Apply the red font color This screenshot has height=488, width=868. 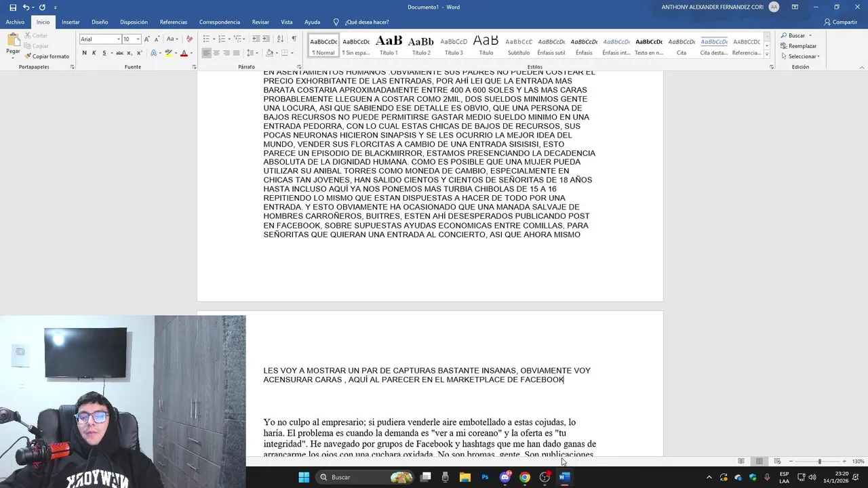coord(184,53)
